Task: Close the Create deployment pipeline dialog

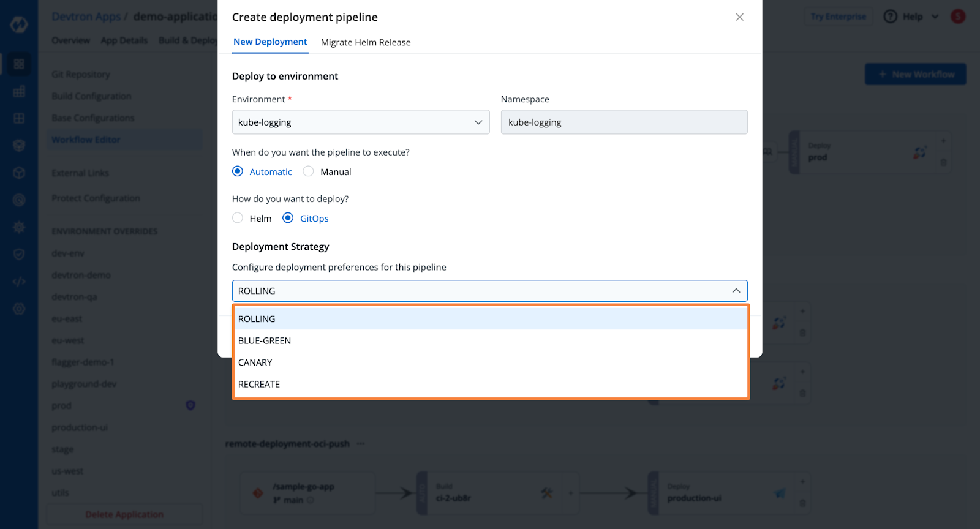Action: (739, 17)
